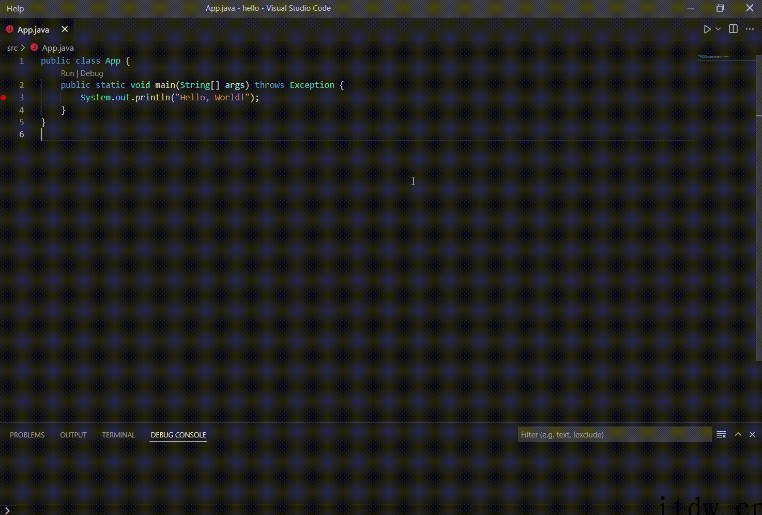Split the editor to the right

pyautogui.click(x=733, y=29)
